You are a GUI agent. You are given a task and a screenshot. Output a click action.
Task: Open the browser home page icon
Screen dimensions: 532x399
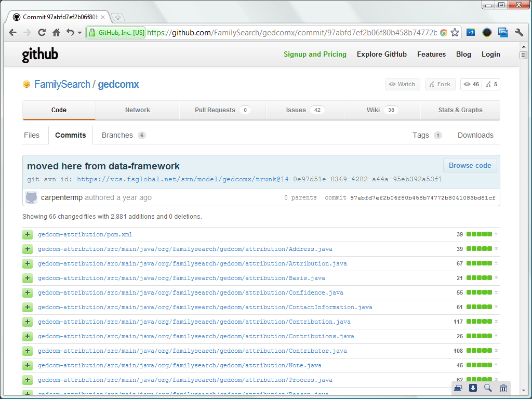(56, 33)
